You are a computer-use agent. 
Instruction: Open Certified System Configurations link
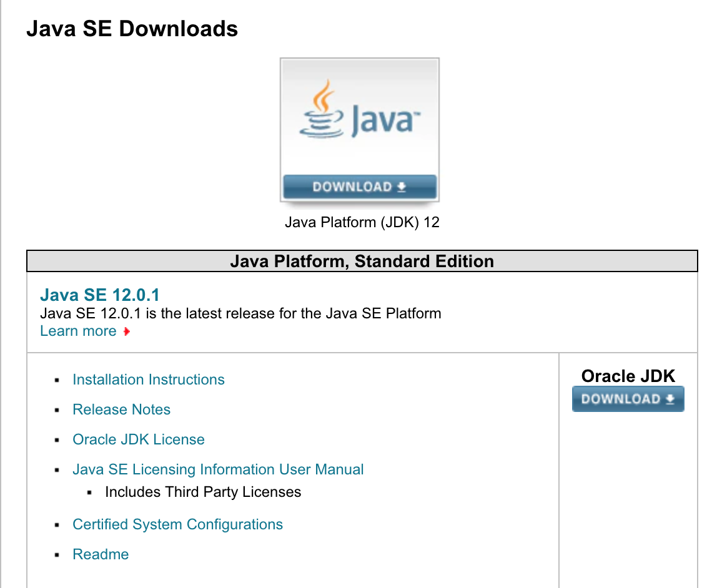pos(178,524)
